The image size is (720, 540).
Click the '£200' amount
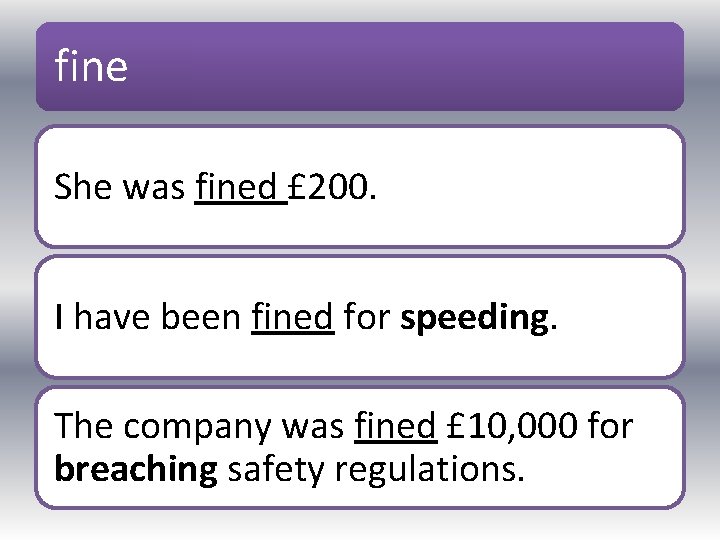328,187
